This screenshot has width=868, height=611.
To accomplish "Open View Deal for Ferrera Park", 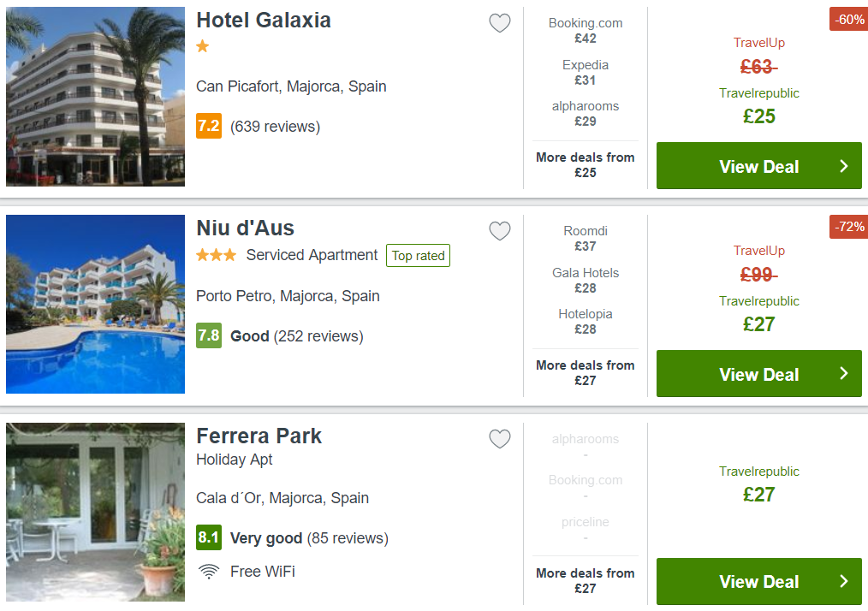I will click(759, 582).
